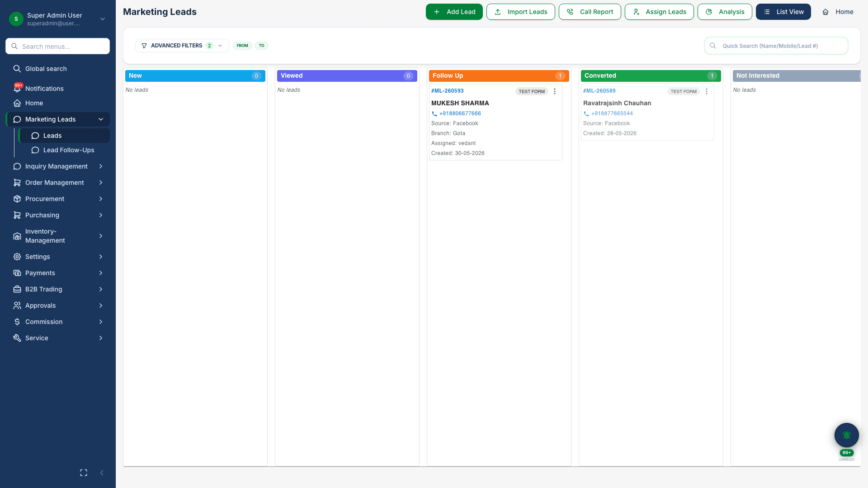
Task: Click the Inventory-Management warehouse icon
Action: [x=17, y=236]
